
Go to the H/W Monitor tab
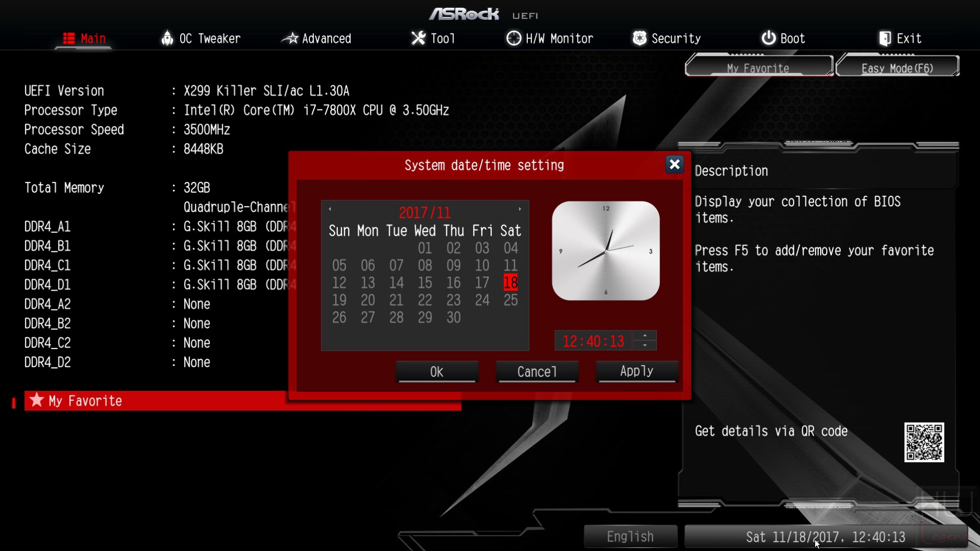tap(549, 38)
